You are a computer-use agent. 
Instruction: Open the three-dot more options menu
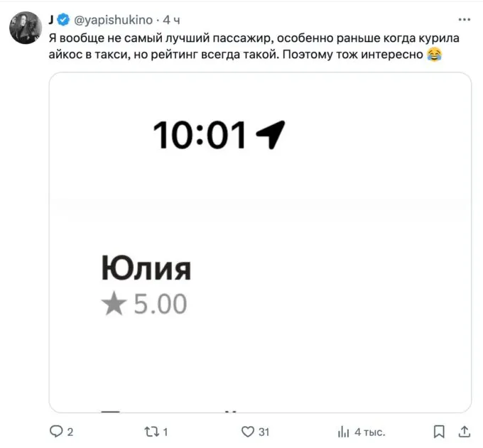pos(465,19)
